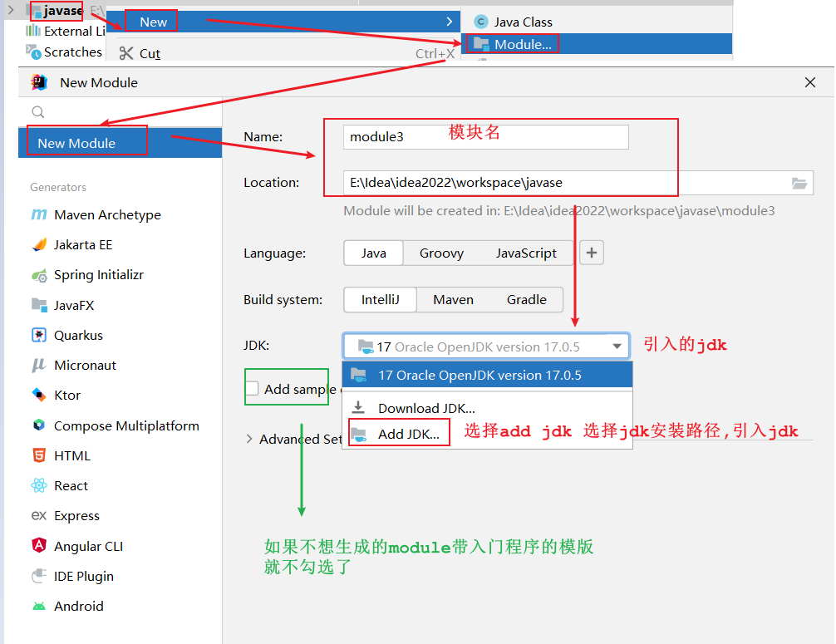This screenshot has height=644, width=836.
Task: Choose Gradle as build system
Action: coord(526,300)
